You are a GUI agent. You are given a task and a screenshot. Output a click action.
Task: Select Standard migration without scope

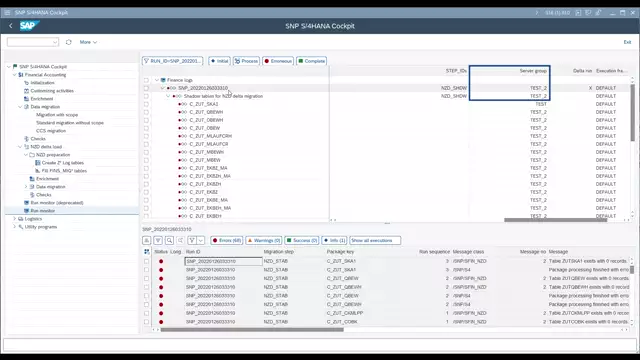pos(70,123)
